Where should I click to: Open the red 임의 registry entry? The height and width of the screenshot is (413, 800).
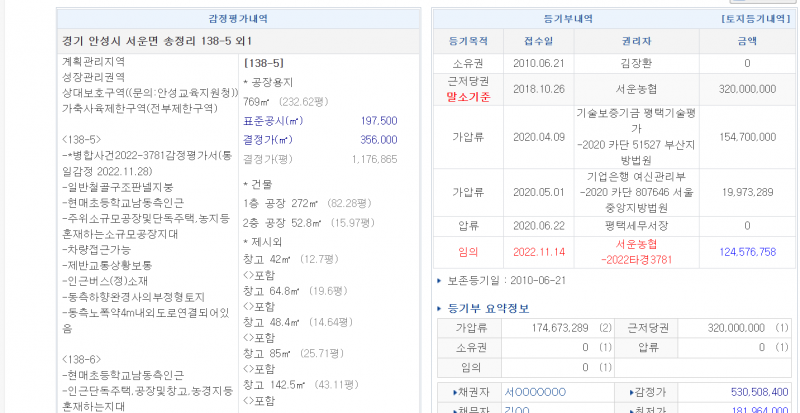tap(468, 252)
